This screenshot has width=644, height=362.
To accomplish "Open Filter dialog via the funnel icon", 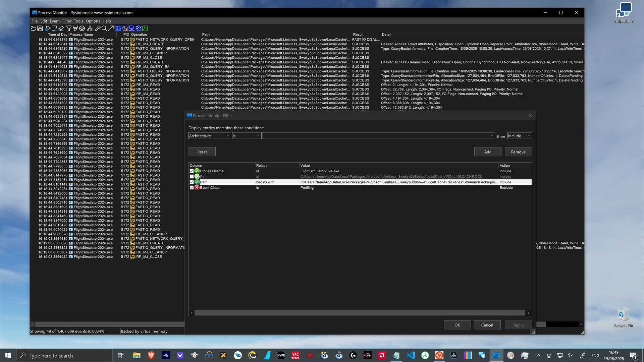I will click(69, 28).
